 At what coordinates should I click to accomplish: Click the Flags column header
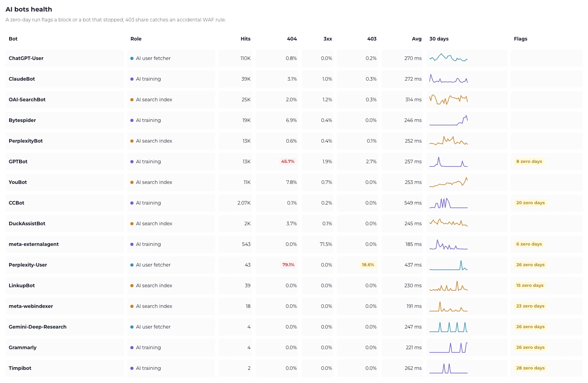[x=520, y=39]
